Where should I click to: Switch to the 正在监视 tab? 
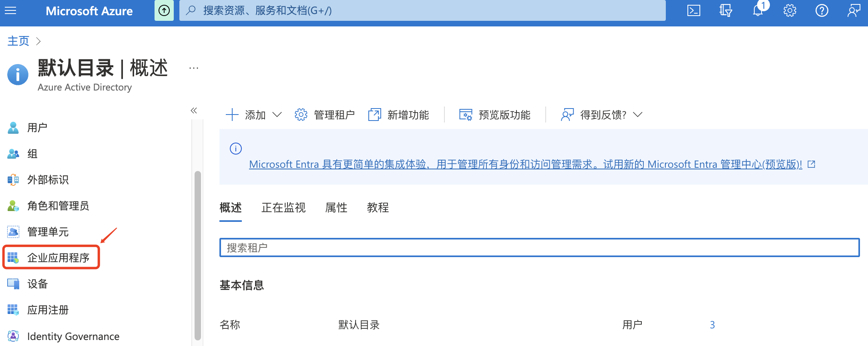click(283, 208)
